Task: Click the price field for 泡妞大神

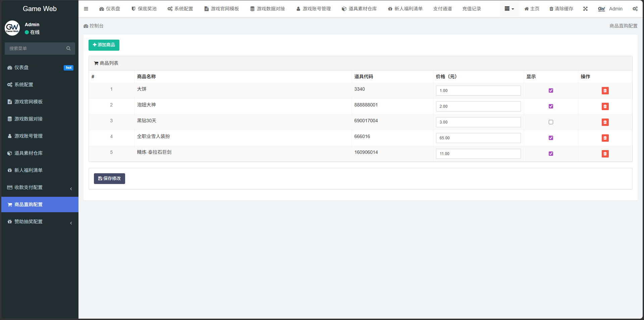Action: click(x=478, y=106)
